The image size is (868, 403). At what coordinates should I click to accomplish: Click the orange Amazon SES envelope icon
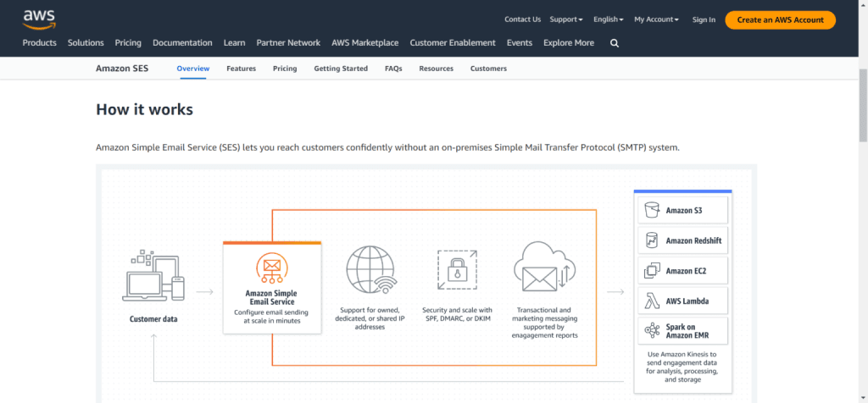272,268
